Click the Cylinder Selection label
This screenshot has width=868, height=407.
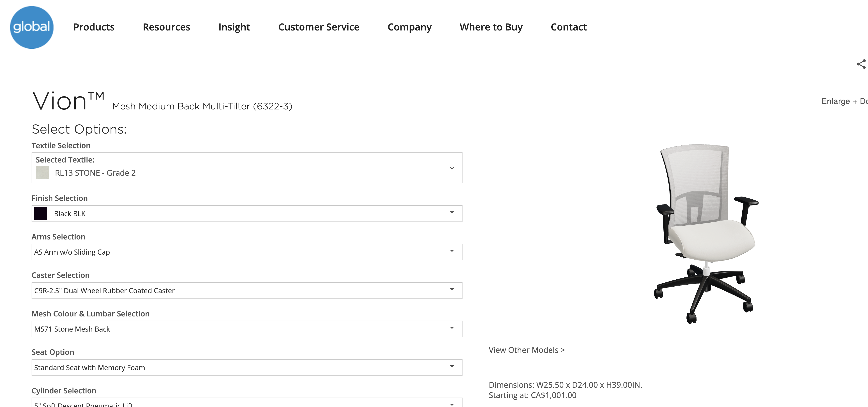[64, 391]
